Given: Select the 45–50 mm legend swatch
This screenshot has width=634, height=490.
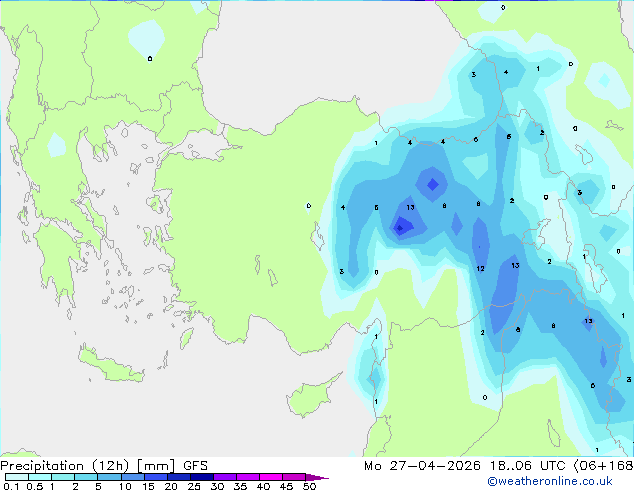Looking at the screenshot, I should tap(294, 477).
